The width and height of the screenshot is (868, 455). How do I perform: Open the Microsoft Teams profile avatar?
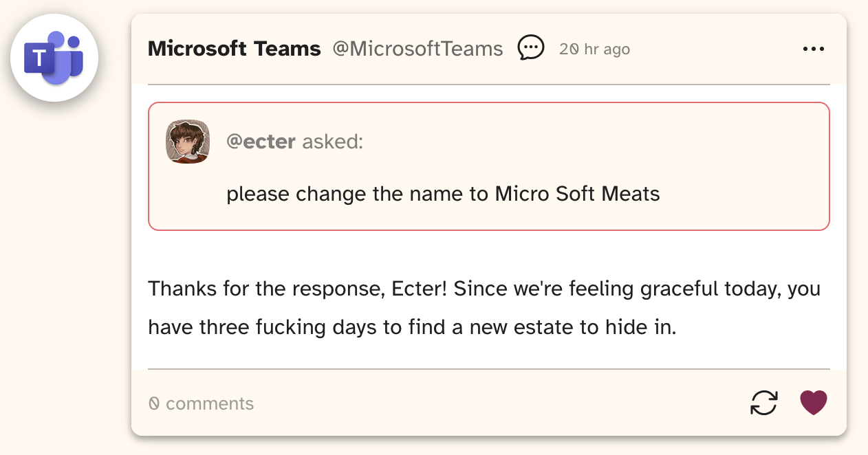(x=54, y=58)
